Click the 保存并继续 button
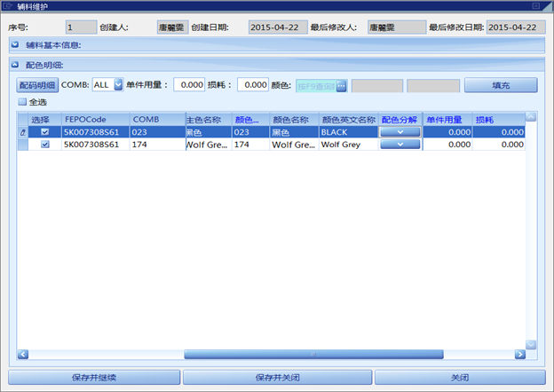554x392 pixels. 94,377
